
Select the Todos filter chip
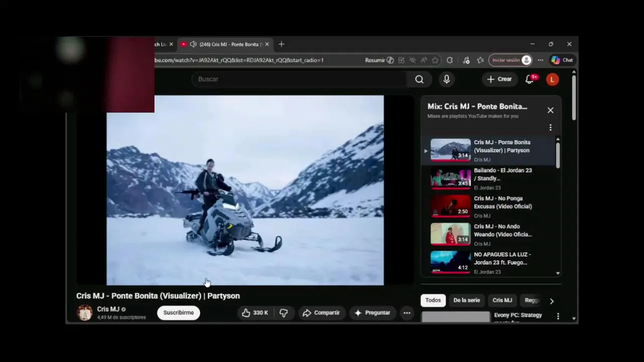tap(433, 300)
